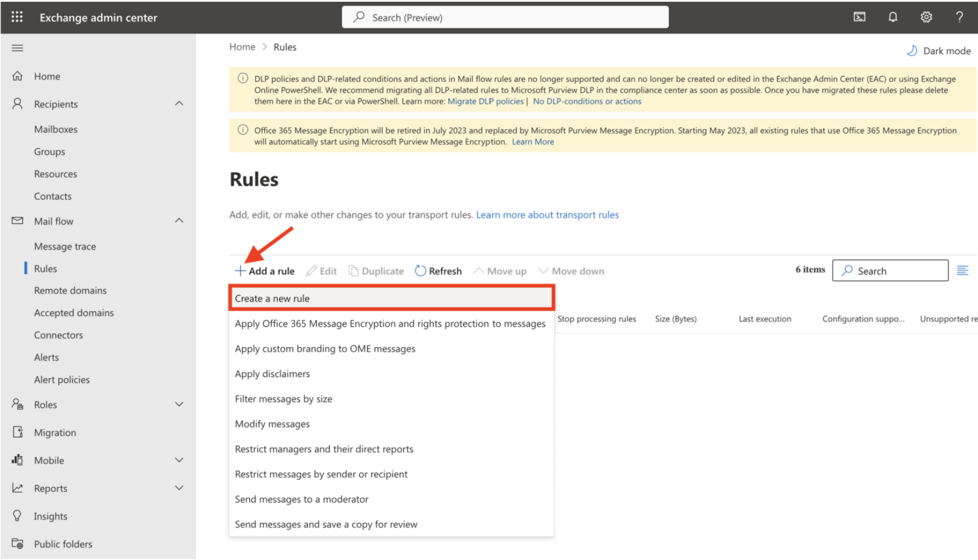The height and width of the screenshot is (560, 978).
Task: Select Filter messages by size option
Action: 283,399
